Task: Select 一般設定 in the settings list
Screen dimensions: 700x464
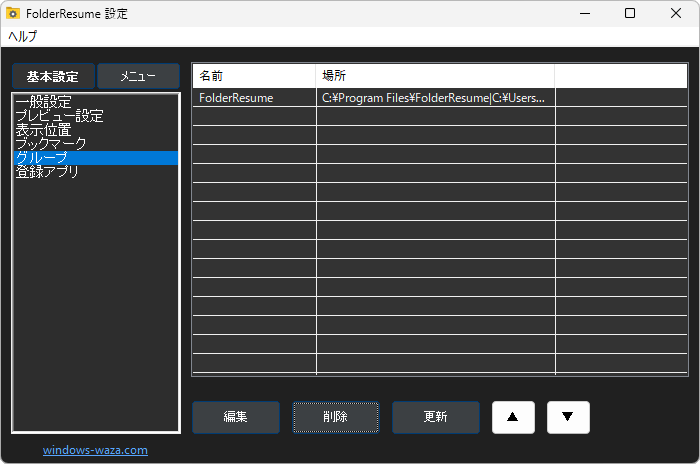Action: click(96, 102)
